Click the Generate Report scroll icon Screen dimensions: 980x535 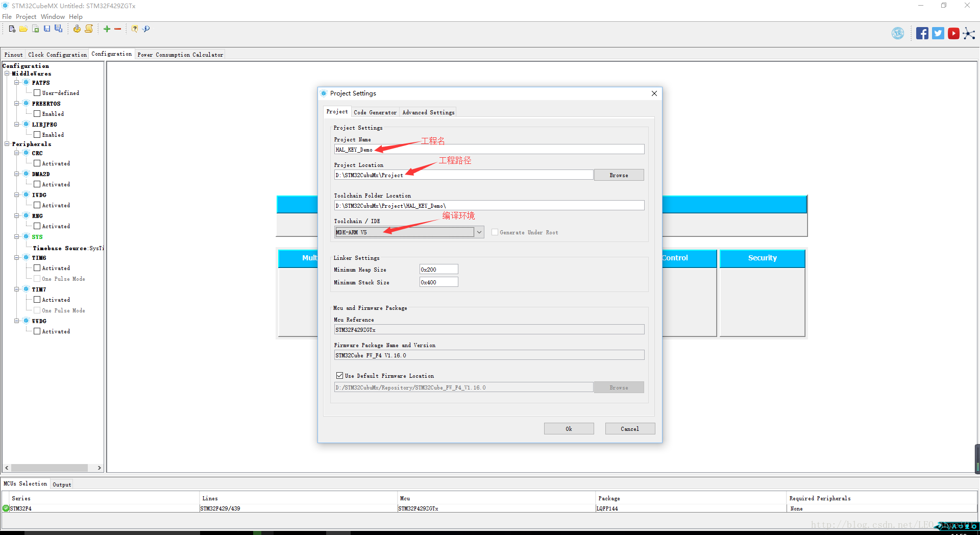[89, 29]
